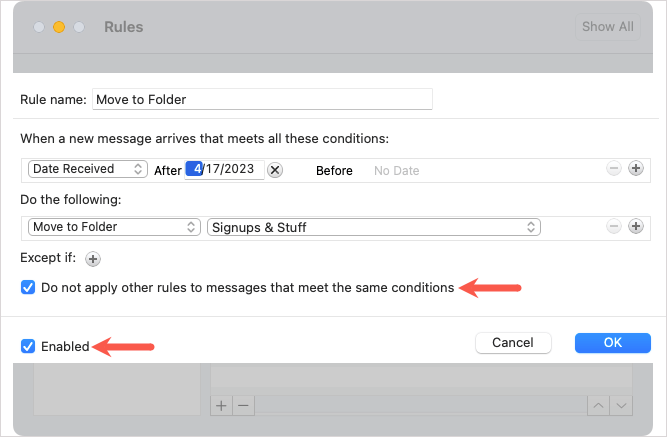Move rule down with the down arrow
This screenshot has height=437, width=667.
pyautogui.click(x=621, y=405)
